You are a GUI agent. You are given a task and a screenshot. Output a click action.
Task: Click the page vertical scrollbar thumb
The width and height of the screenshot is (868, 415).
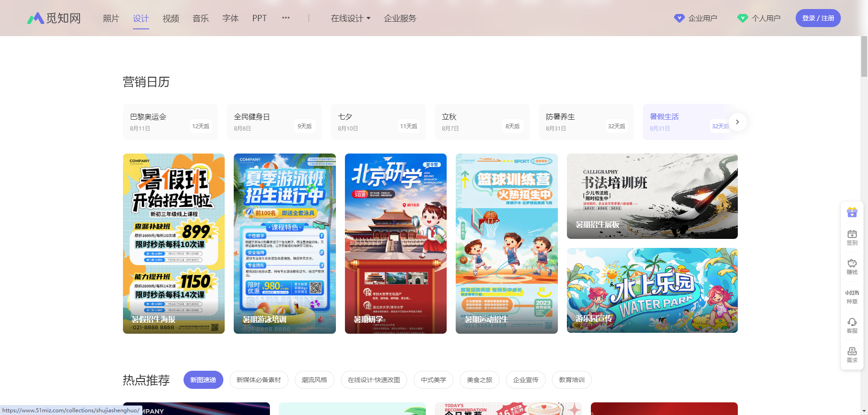(x=864, y=56)
